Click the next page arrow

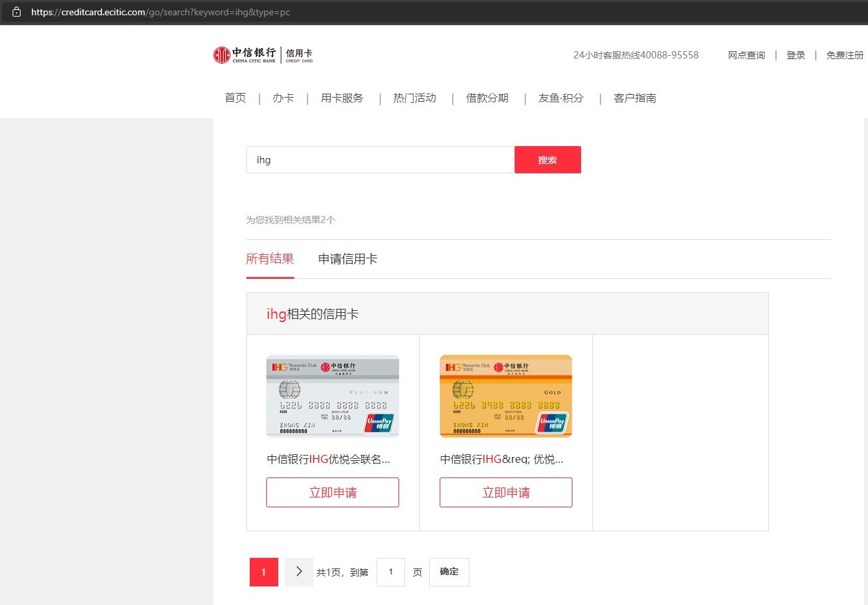click(x=299, y=572)
